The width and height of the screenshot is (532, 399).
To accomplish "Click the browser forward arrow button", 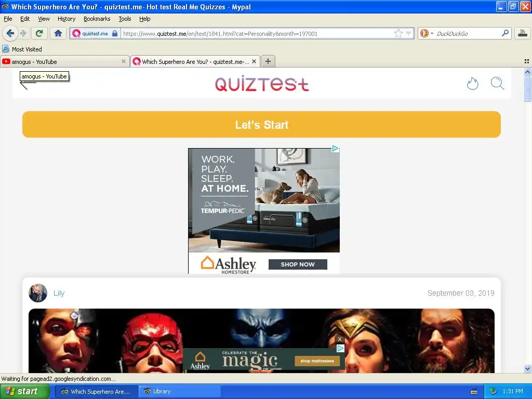I will point(23,33).
